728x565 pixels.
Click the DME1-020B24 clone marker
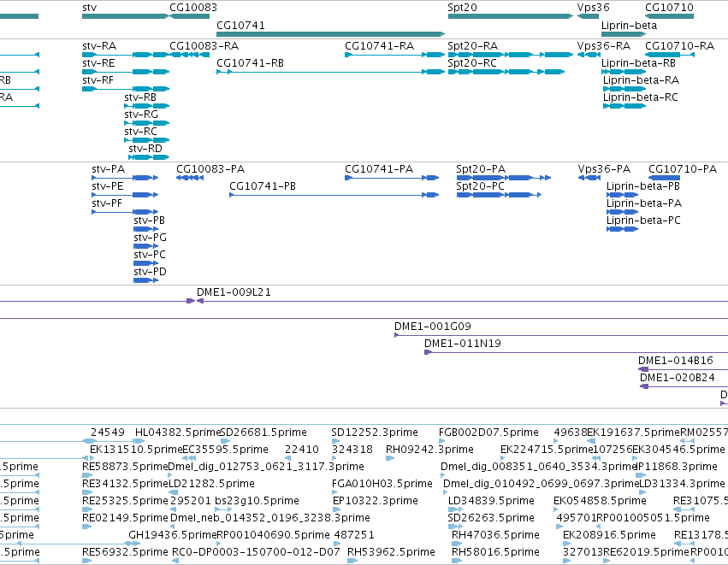pos(644,386)
